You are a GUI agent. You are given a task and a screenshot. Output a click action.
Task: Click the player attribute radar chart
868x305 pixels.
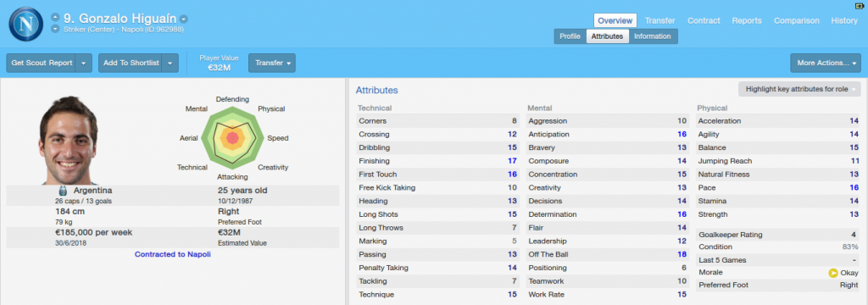click(232, 138)
